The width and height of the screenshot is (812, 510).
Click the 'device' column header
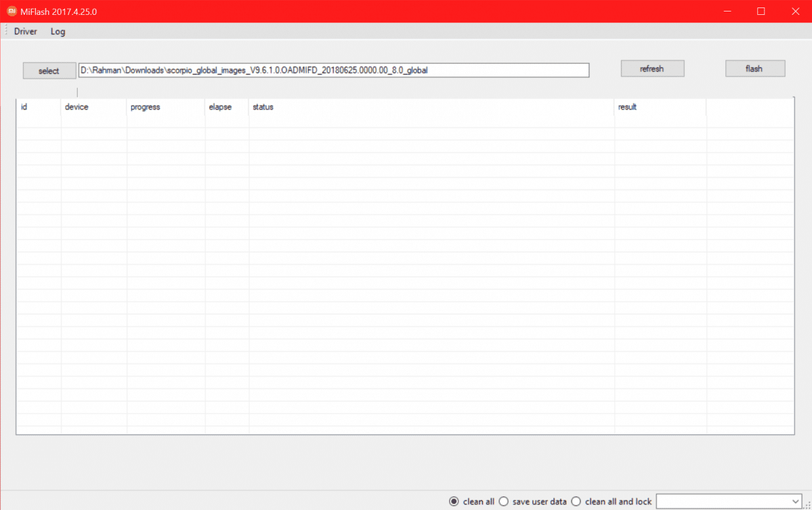[x=93, y=107]
